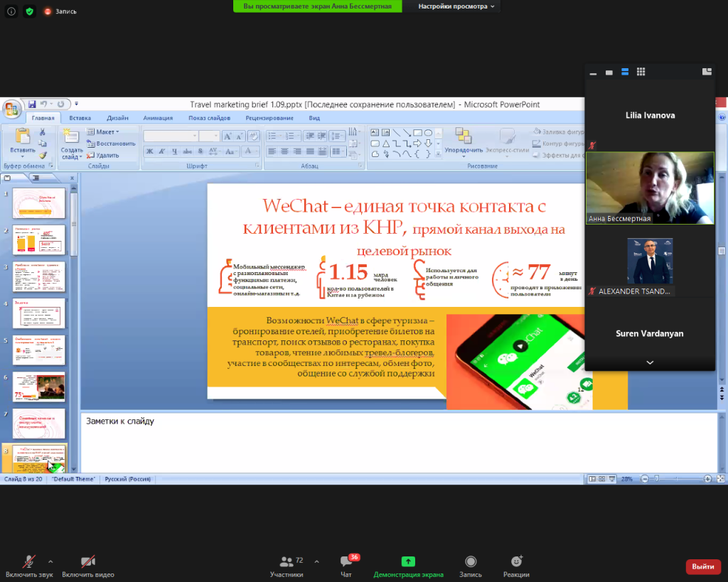728x582 pixels.
Task: Open the Чат chat panel
Action: [346, 562]
